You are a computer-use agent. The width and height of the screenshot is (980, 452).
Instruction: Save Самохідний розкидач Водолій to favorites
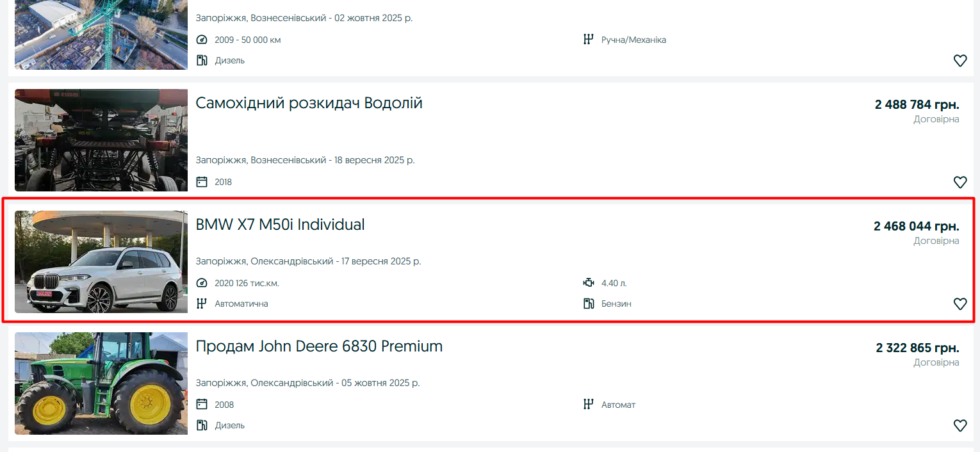coord(960,182)
